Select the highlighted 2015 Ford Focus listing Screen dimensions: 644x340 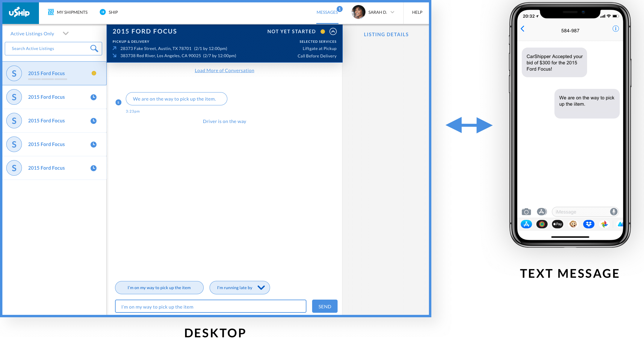pyautogui.click(x=55, y=73)
